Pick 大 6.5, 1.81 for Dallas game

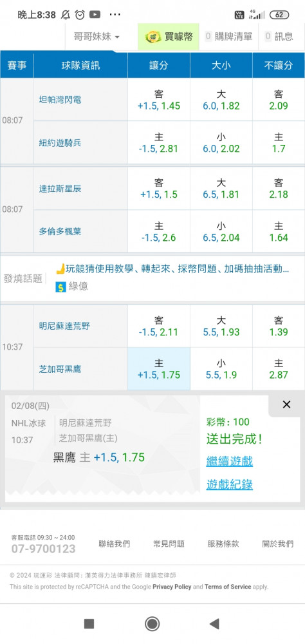click(221, 189)
